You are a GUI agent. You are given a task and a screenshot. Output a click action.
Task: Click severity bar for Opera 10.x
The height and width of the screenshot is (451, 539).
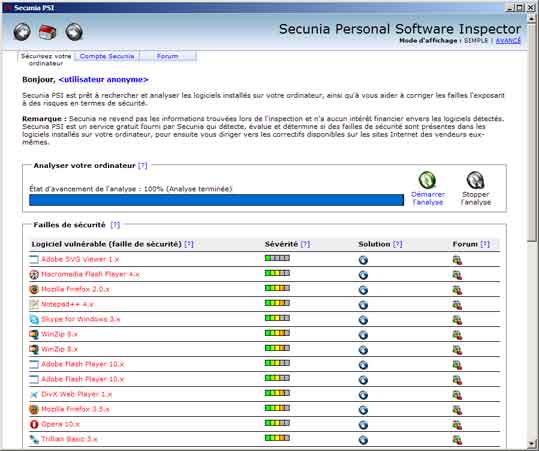pos(277,423)
